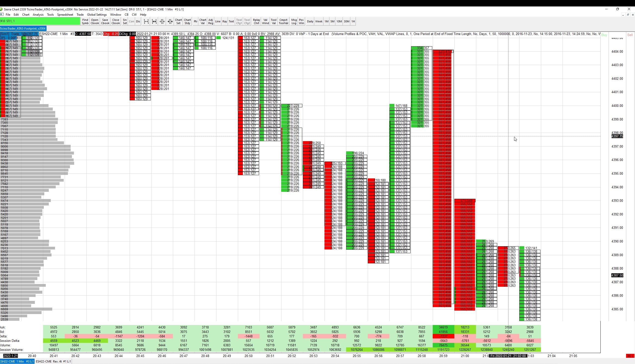Image resolution: width=635 pixels, height=364 pixels.
Task: Click the bold-arrow increase bar spacing icon
Action: (x=154, y=22)
